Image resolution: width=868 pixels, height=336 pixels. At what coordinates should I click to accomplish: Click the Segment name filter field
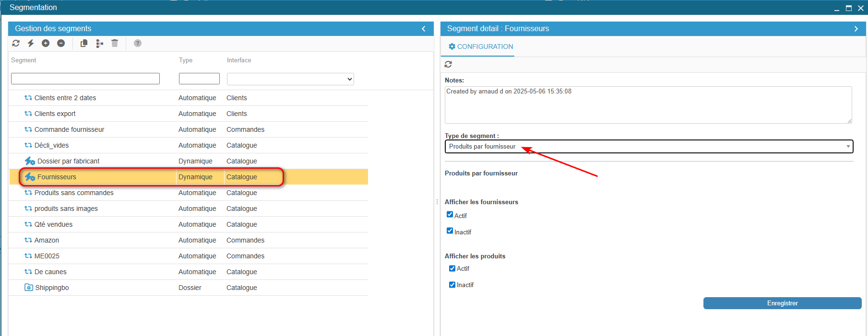pos(85,79)
